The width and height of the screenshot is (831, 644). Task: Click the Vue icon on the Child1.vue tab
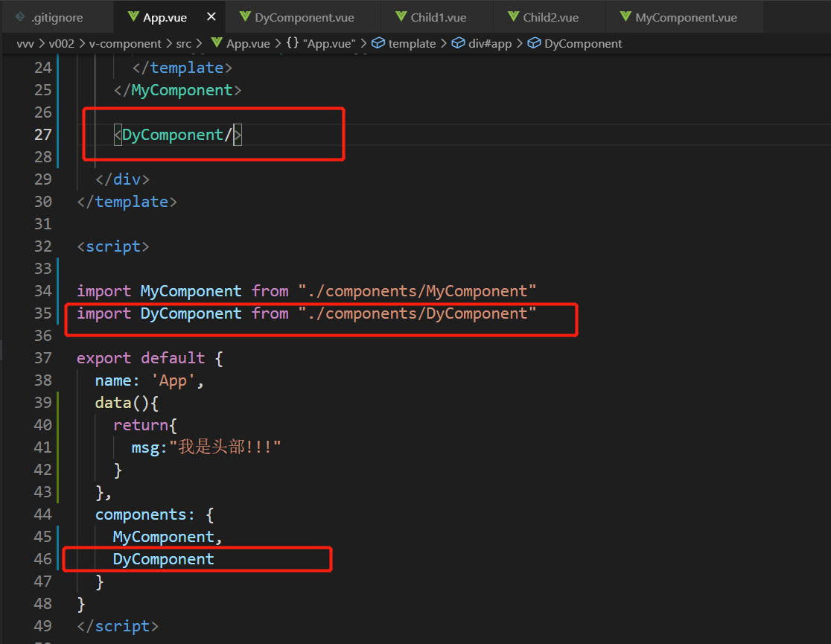(401, 17)
